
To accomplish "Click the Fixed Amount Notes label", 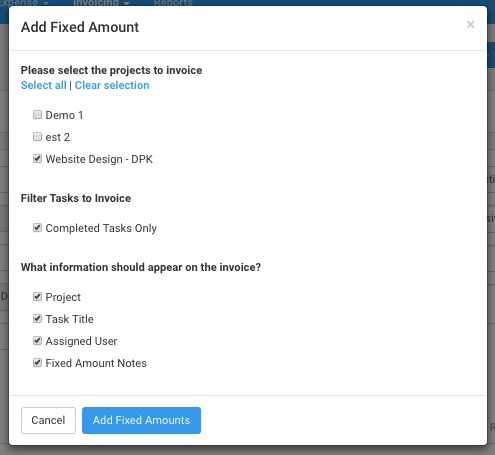I will click(x=96, y=363).
